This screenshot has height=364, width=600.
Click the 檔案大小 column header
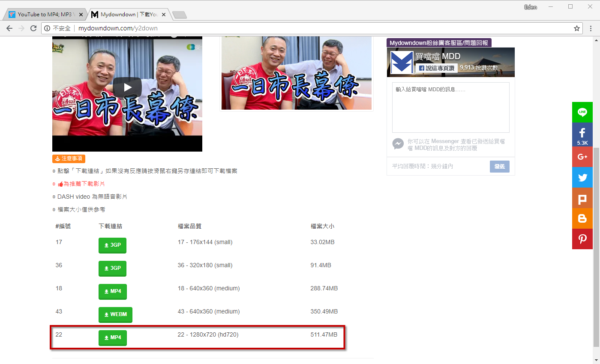322,226
